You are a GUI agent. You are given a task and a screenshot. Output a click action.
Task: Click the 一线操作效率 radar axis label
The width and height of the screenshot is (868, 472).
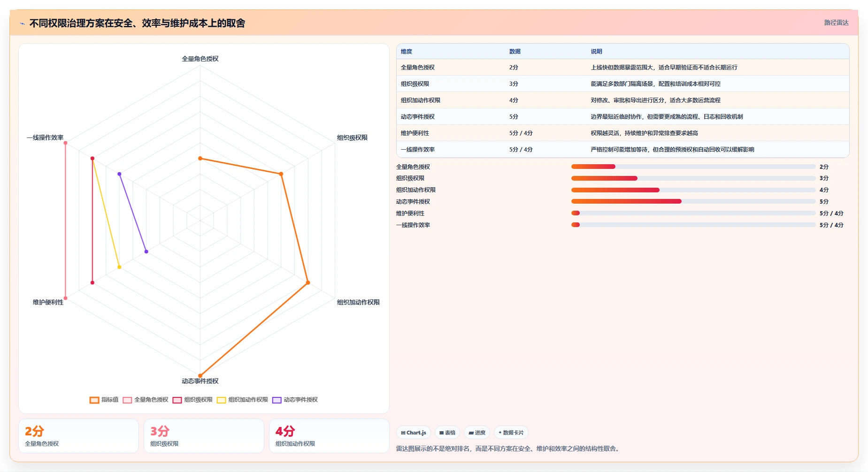45,137
